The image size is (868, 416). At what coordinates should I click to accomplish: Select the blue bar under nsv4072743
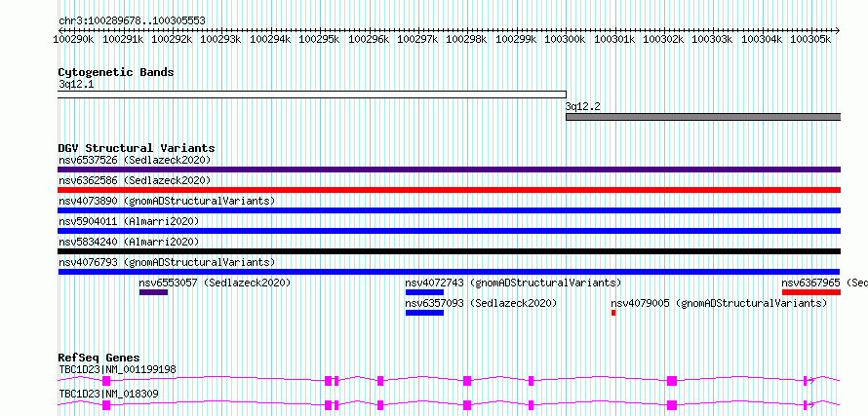pyautogui.click(x=424, y=292)
